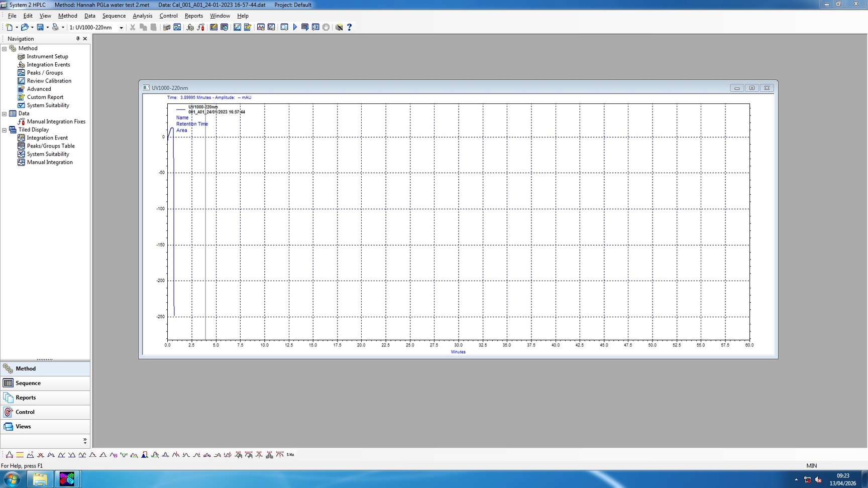Open the UV1000-220nm channel dropdown
This screenshot has width=868, height=488.
[121, 28]
